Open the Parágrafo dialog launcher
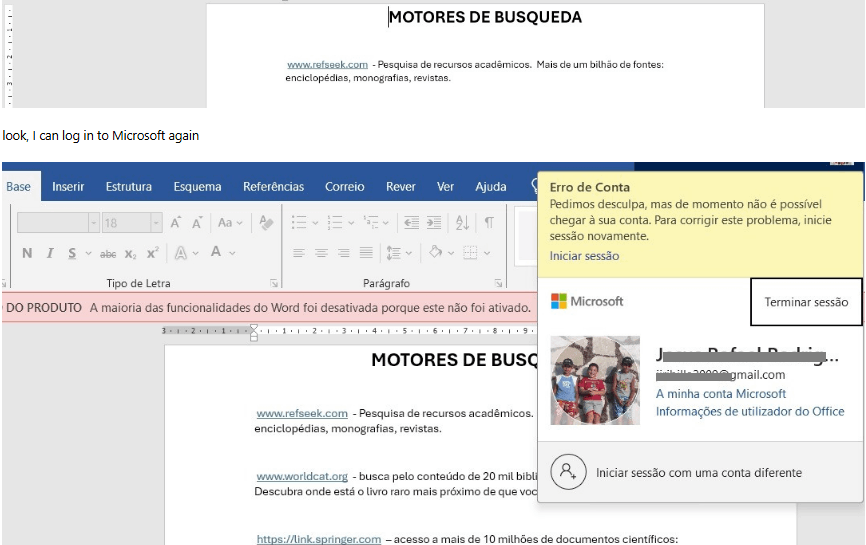 498,283
